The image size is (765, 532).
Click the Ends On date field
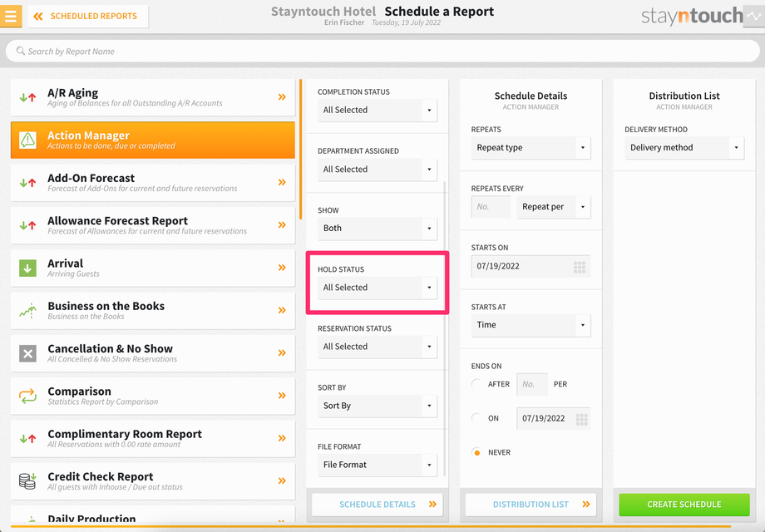pyautogui.click(x=554, y=418)
